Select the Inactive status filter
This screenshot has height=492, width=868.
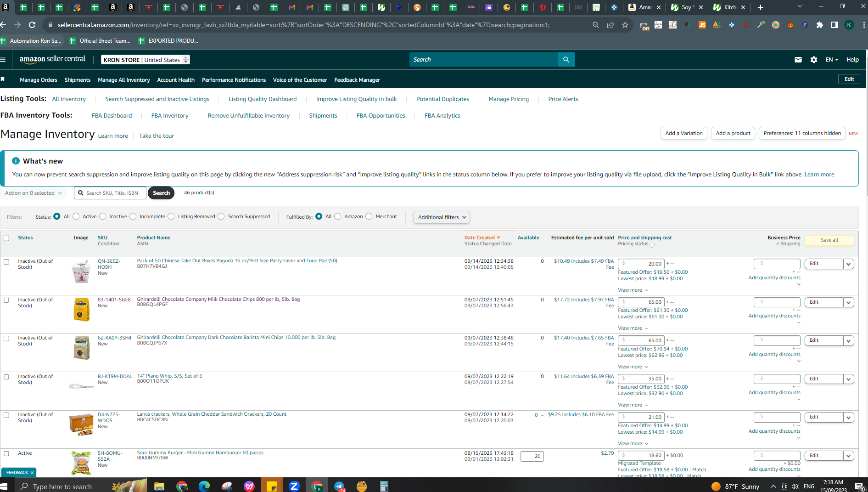(103, 216)
